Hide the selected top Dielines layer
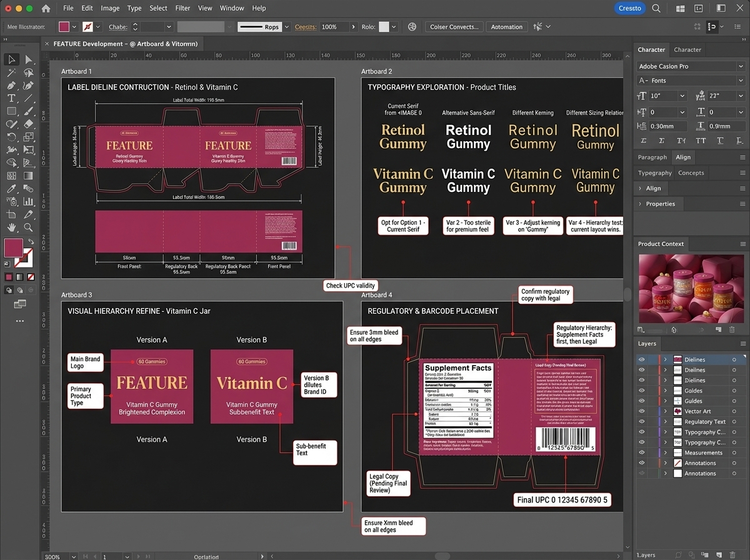750x560 pixels. pos(641,359)
